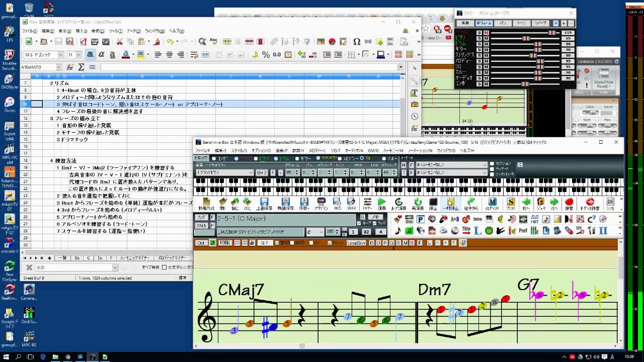The image size is (644, 362).
Task: Click the Intro icon in Band-in-a-Box
Action: click(477, 219)
